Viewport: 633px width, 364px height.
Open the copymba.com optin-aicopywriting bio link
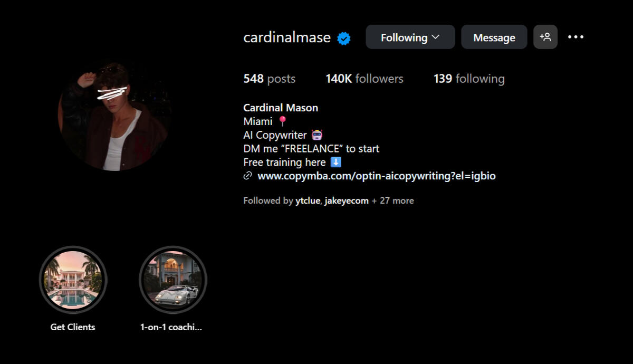(377, 176)
